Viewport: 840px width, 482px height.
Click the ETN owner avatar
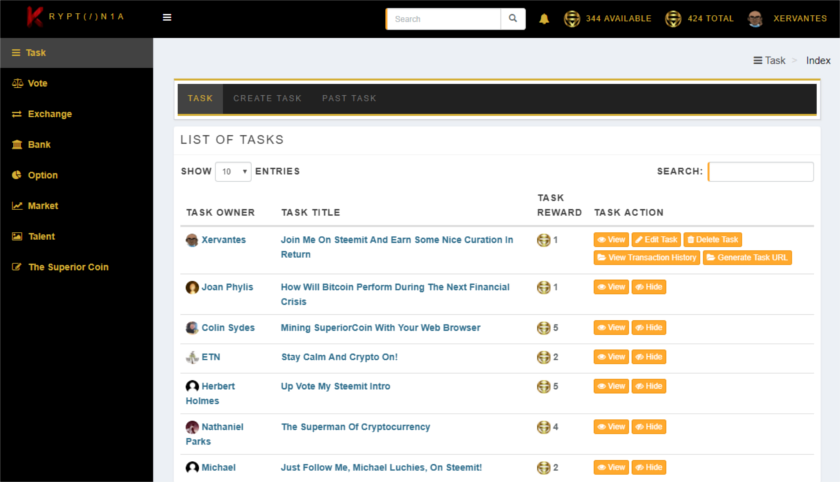point(192,357)
